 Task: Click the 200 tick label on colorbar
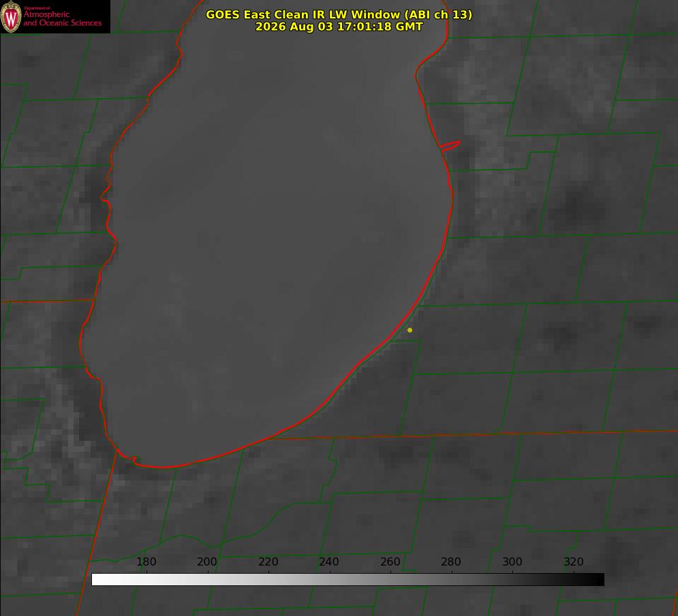tap(207, 561)
